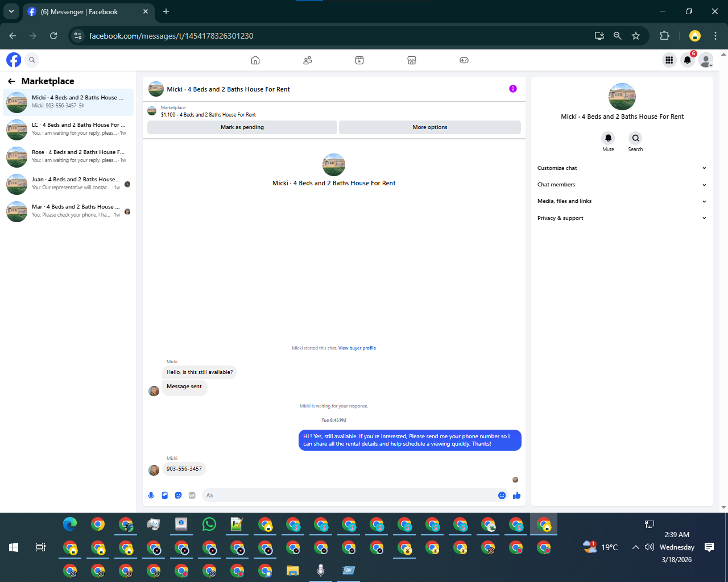Click the Facebook logo
The height and width of the screenshot is (582, 728).
point(14,60)
